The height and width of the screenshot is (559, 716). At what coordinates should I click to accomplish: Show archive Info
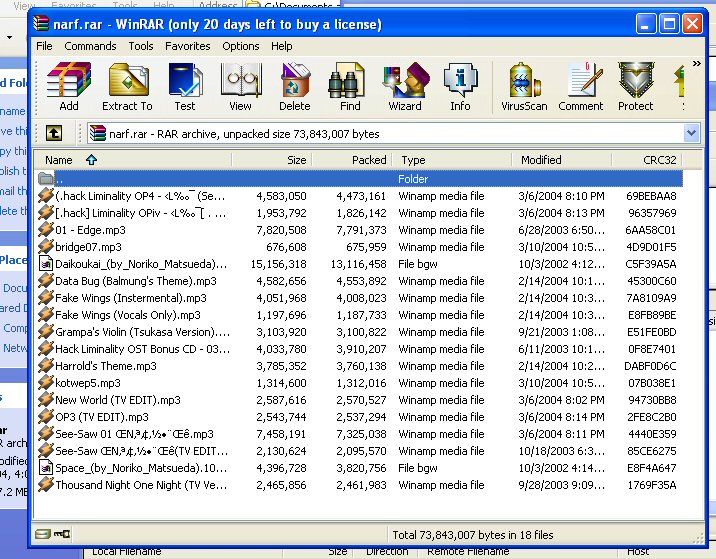[460, 86]
